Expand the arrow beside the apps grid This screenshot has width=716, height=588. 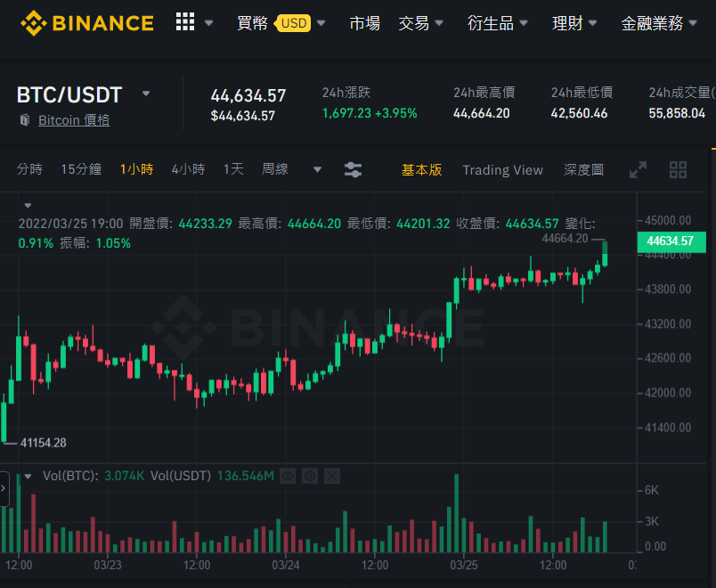point(208,23)
